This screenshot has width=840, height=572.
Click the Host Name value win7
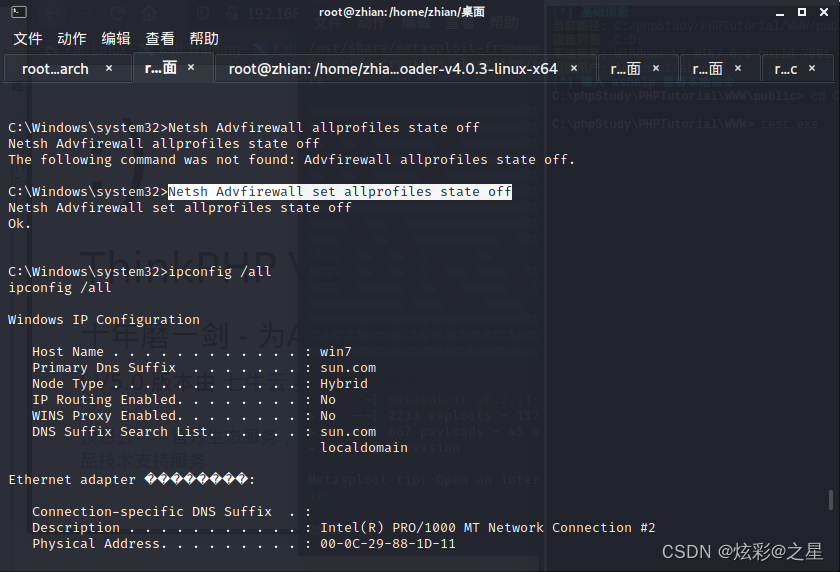click(x=336, y=352)
